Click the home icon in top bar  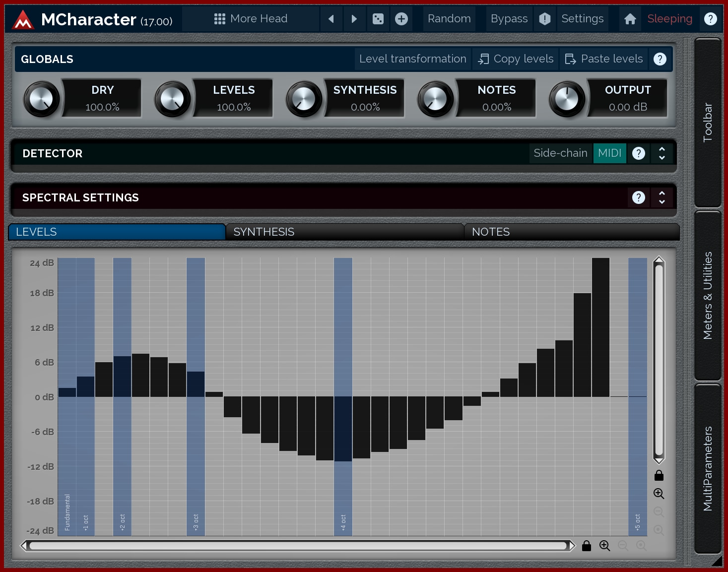coord(630,19)
